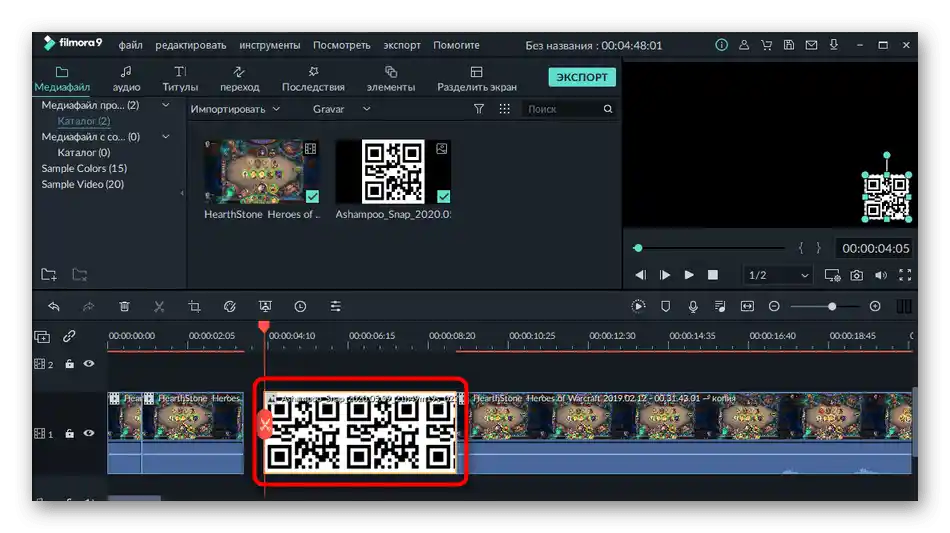Collapse the media sidebar with the arrow

pos(182,193)
